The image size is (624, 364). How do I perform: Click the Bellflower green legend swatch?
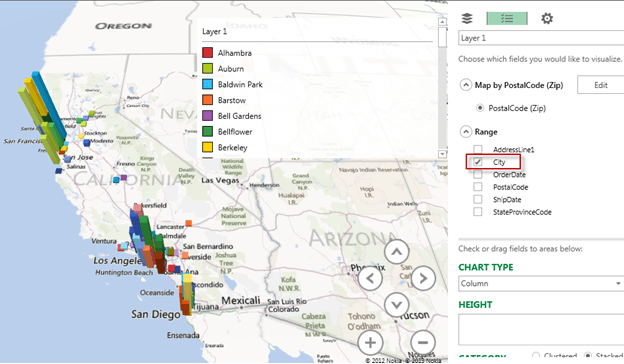pyautogui.click(x=207, y=132)
